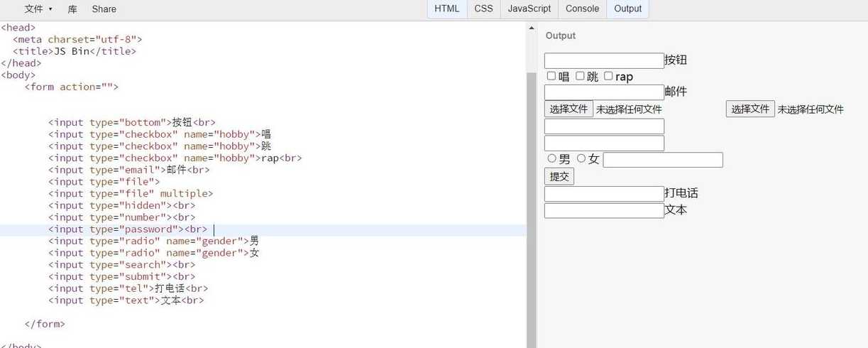Check the rap hobby checkbox
The height and width of the screenshot is (348, 868).
[x=608, y=76]
